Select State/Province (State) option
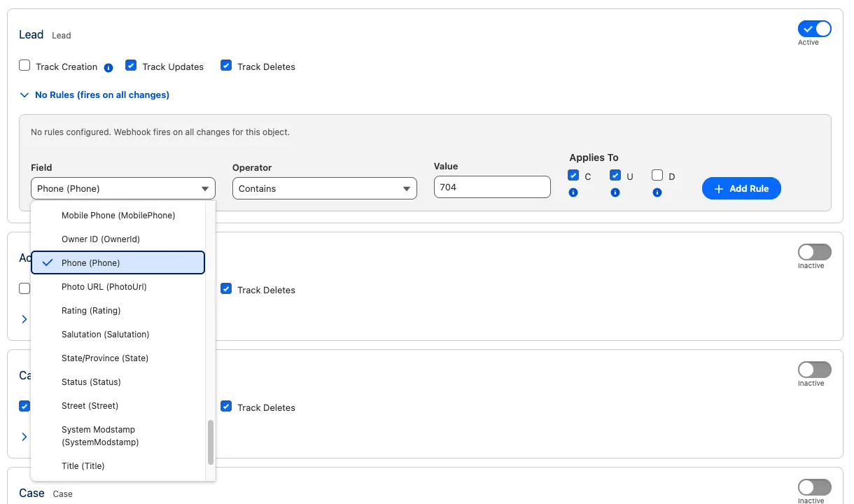 118,358
